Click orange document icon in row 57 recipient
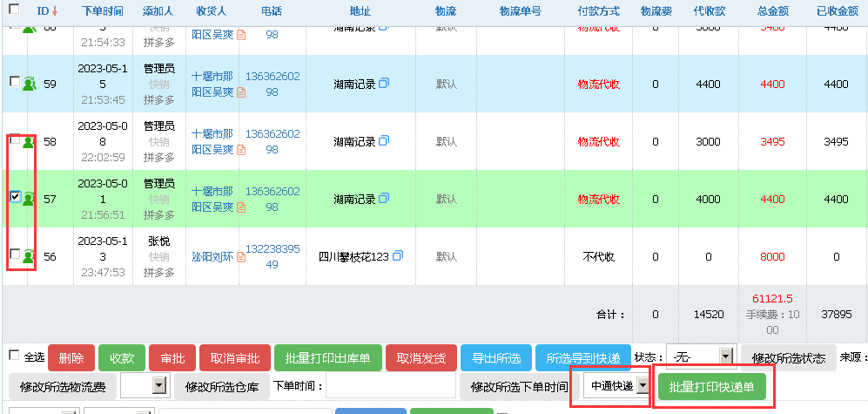Image resolution: width=868 pixels, height=414 pixels. point(241,207)
